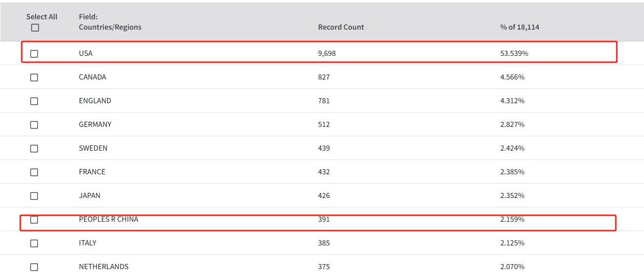Select the FRANCE row checkbox
This screenshot has height=278, width=644.
click(34, 172)
